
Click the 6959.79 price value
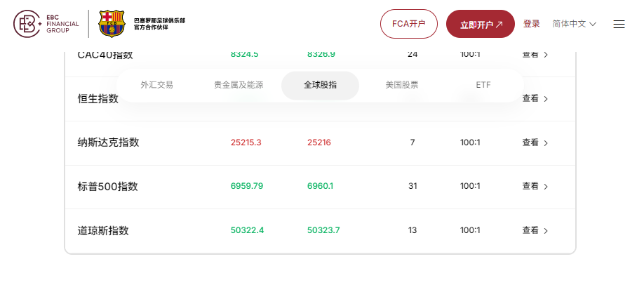[x=247, y=186]
